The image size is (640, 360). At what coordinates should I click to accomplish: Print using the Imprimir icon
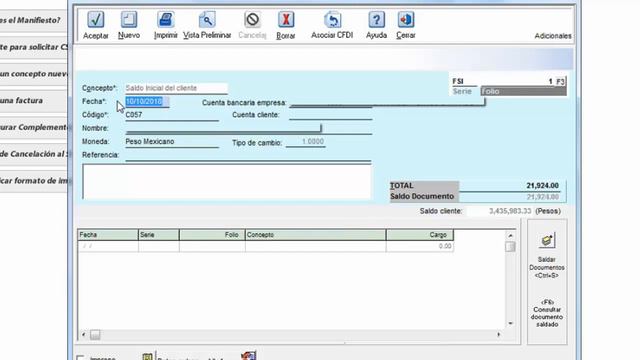click(x=165, y=20)
